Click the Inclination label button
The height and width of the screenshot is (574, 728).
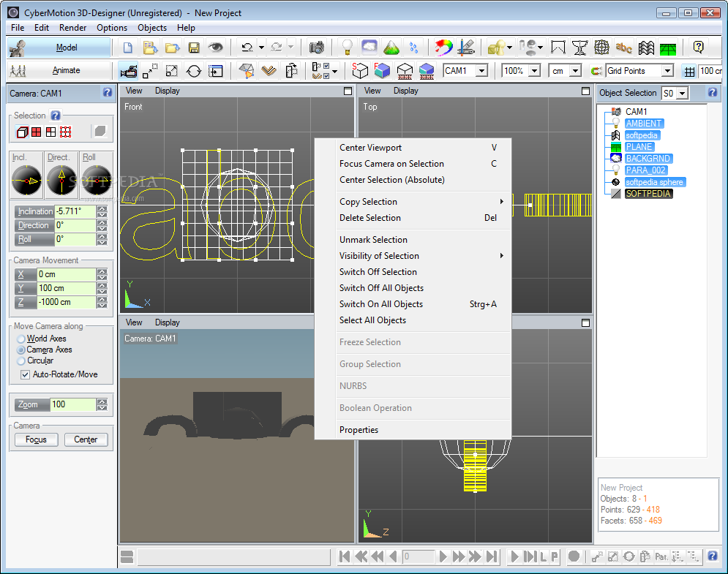click(35, 211)
